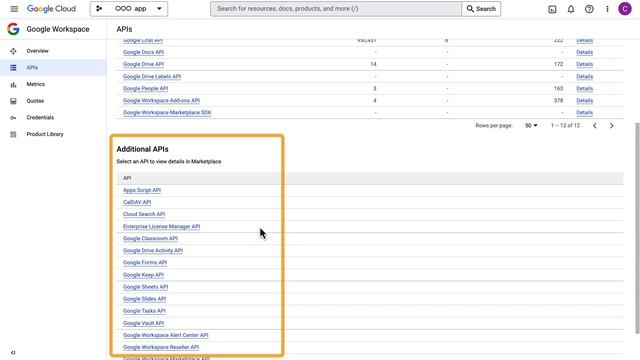View Details for Google Drive API

pyautogui.click(x=584, y=64)
